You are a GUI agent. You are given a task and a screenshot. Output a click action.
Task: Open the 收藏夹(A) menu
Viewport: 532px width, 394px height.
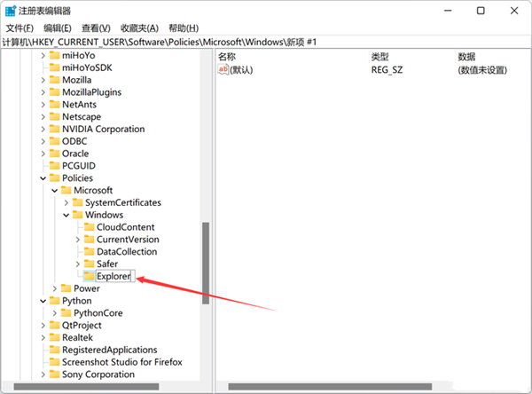139,28
